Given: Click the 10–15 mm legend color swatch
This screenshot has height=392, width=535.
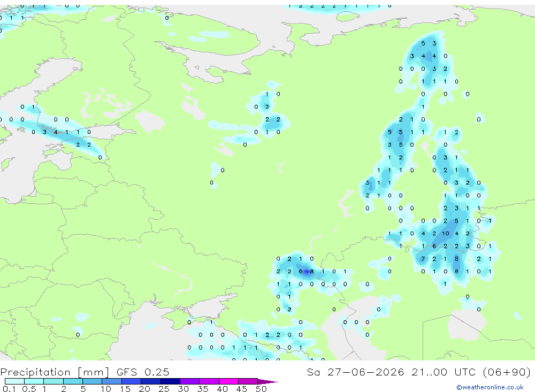Looking at the screenshot, I should pos(112,381).
